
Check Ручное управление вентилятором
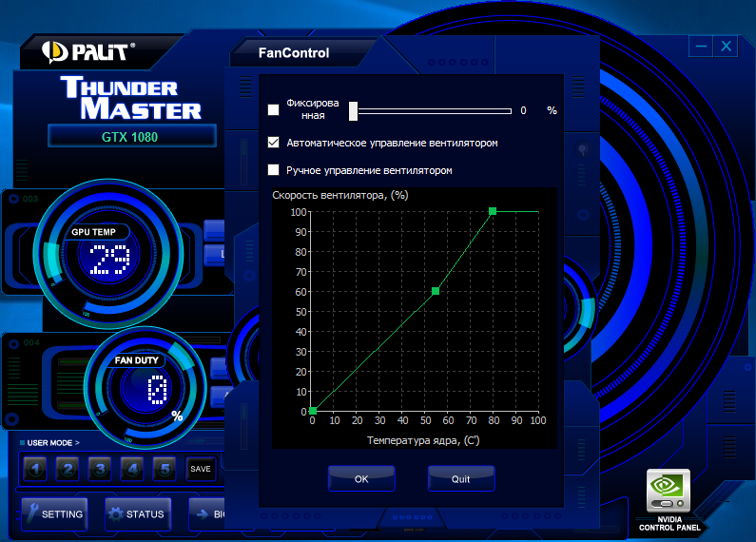273,170
